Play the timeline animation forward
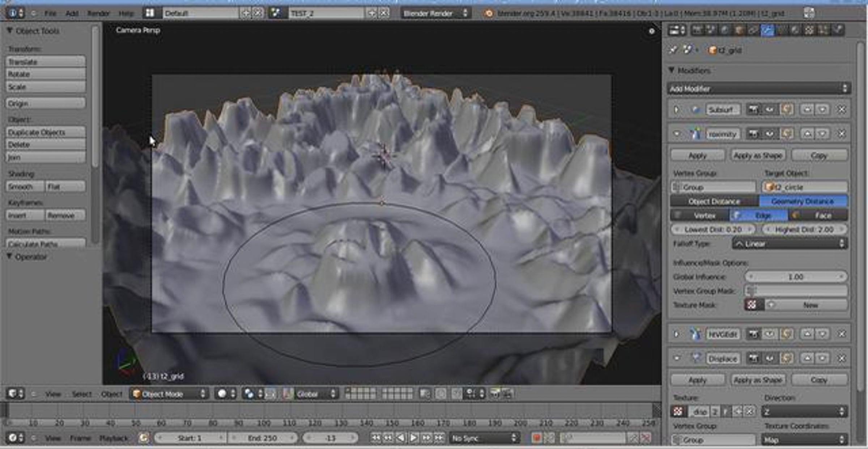This screenshot has height=449, width=868. pos(413,438)
